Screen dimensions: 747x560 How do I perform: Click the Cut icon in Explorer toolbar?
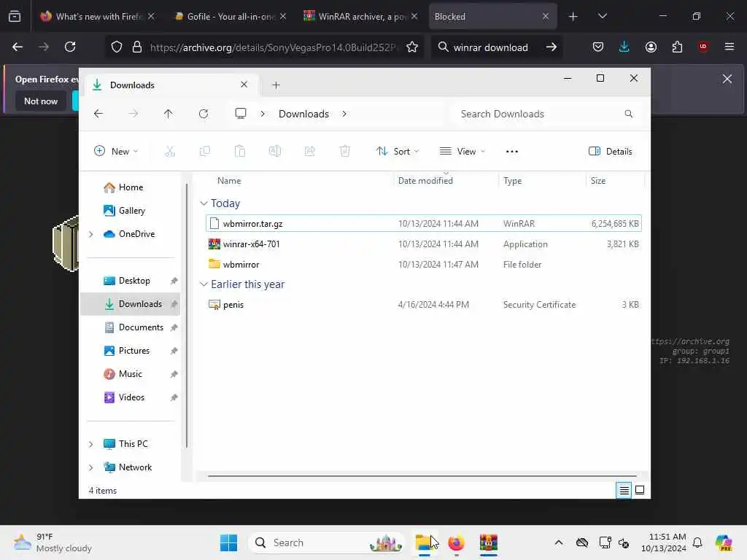(170, 152)
